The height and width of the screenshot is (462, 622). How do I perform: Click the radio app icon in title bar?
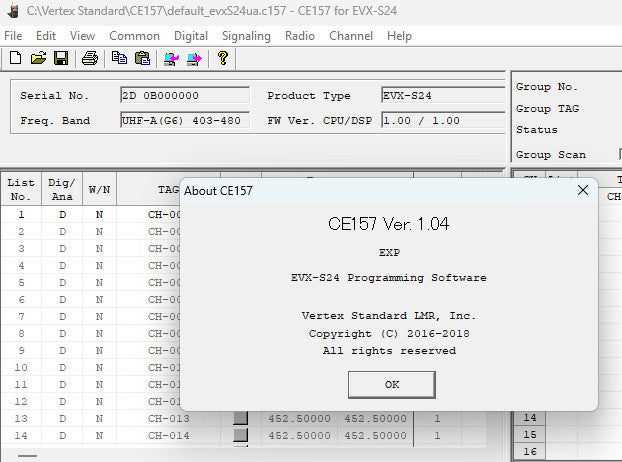coord(13,11)
